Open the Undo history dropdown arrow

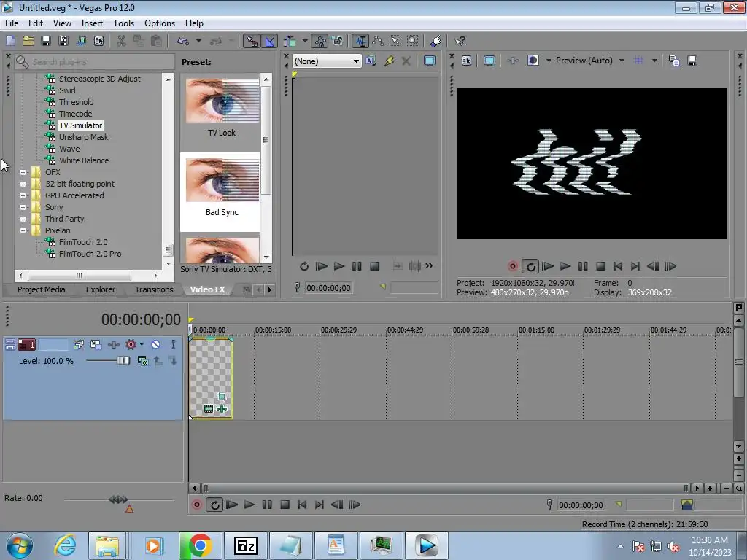pos(198,41)
